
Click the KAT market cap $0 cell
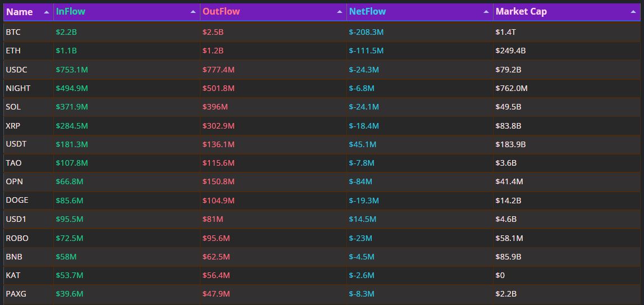tap(500, 275)
